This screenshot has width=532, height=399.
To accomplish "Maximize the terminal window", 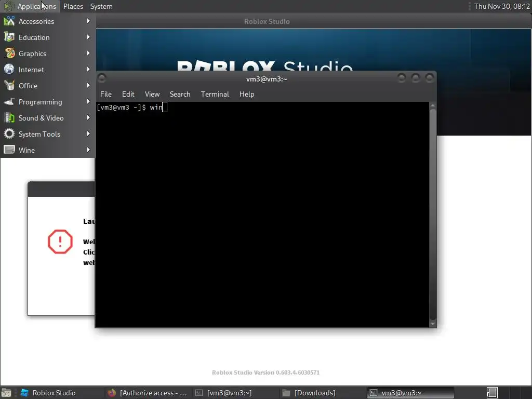I will [415, 78].
